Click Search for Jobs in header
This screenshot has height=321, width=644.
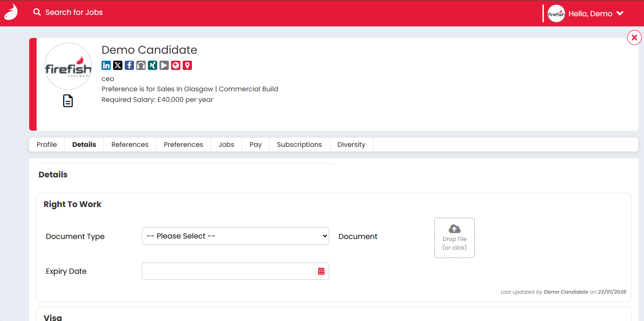pos(69,13)
